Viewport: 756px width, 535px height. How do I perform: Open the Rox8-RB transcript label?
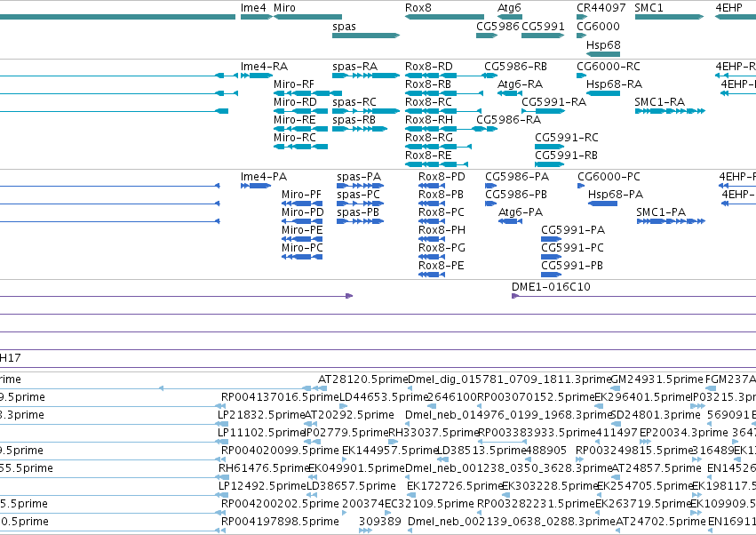(x=428, y=84)
